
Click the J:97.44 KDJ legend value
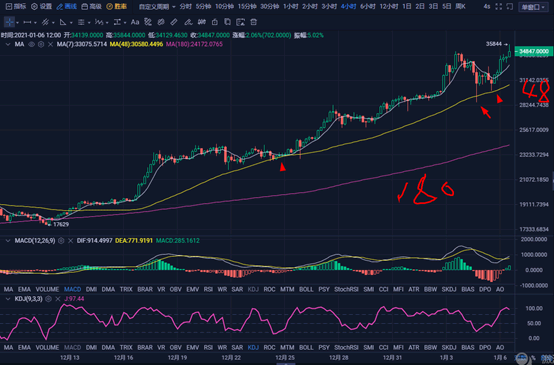click(x=74, y=299)
